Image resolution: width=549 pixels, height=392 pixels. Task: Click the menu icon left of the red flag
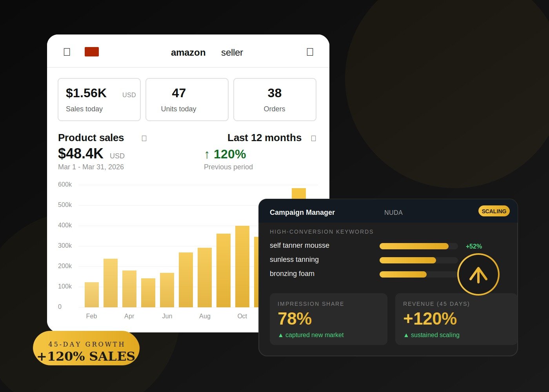[67, 52]
